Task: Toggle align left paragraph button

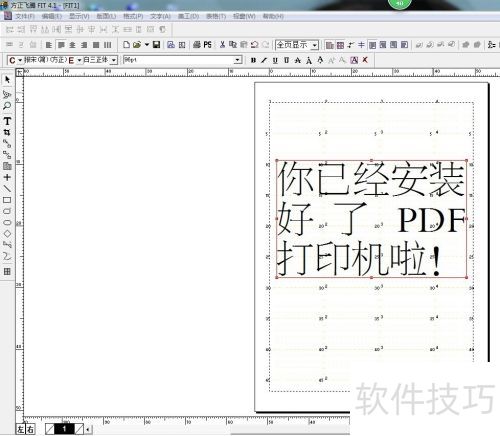Action: (49, 45)
